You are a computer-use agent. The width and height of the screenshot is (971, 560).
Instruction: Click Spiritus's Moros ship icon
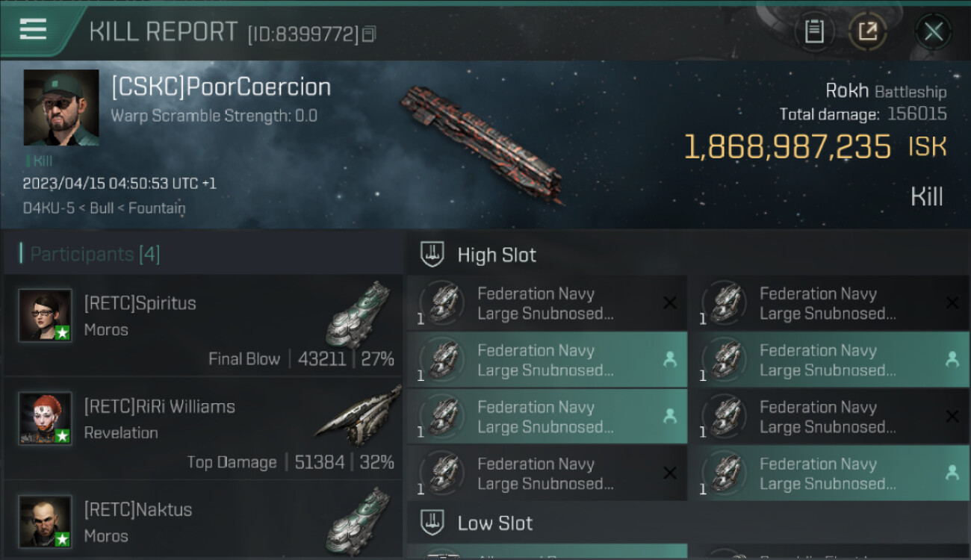[359, 315]
